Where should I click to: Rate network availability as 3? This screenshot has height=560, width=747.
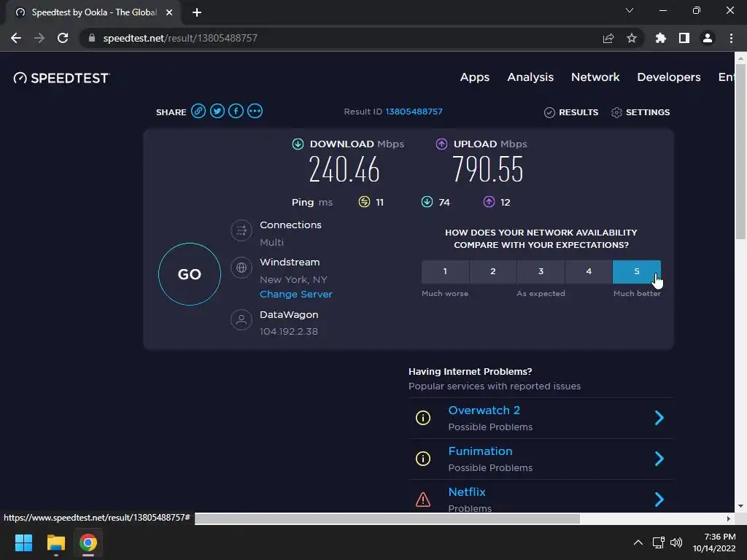[541, 271]
